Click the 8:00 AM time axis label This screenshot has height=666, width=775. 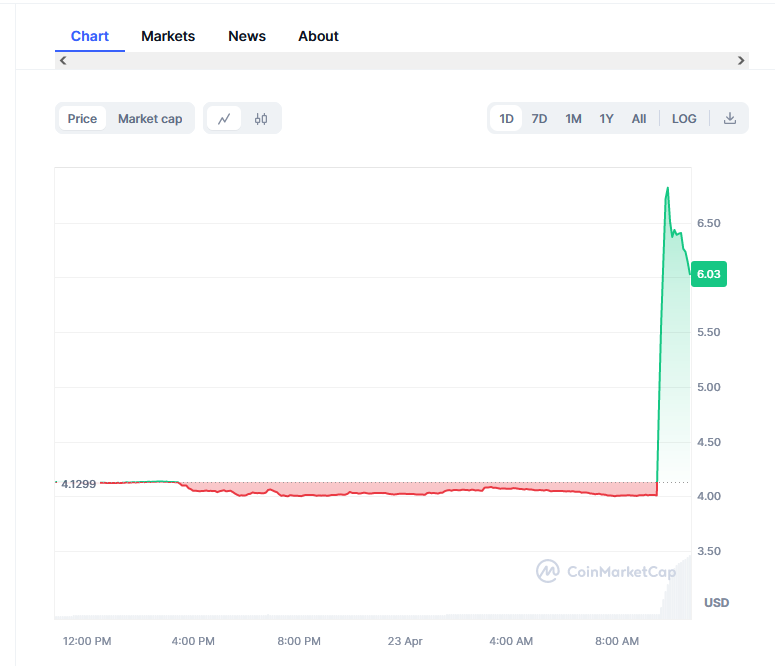point(617,641)
